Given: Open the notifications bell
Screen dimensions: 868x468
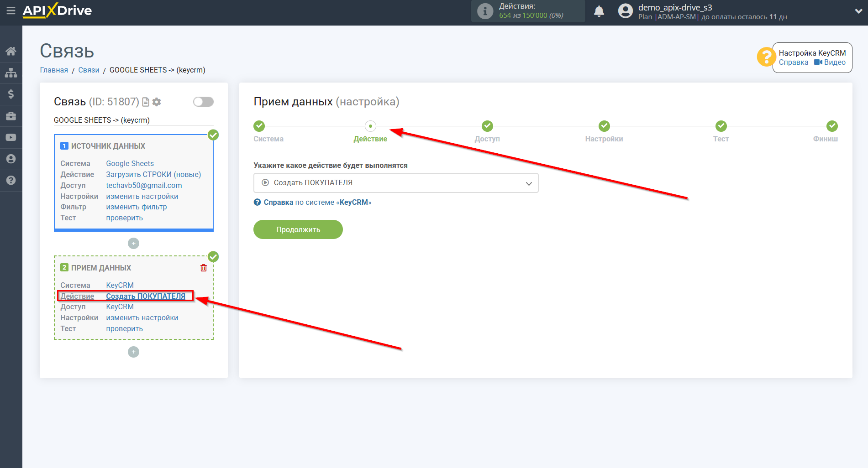Looking at the screenshot, I should 599,11.
